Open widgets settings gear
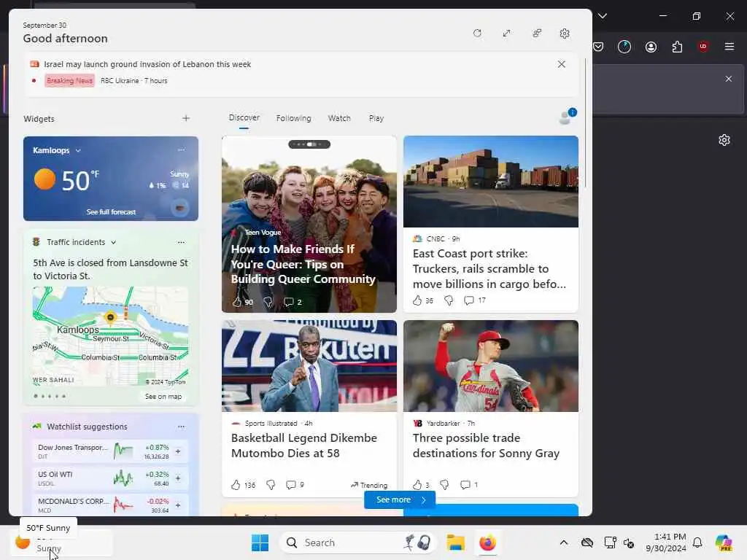Screen dimensions: 747x560 click(565, 34)
